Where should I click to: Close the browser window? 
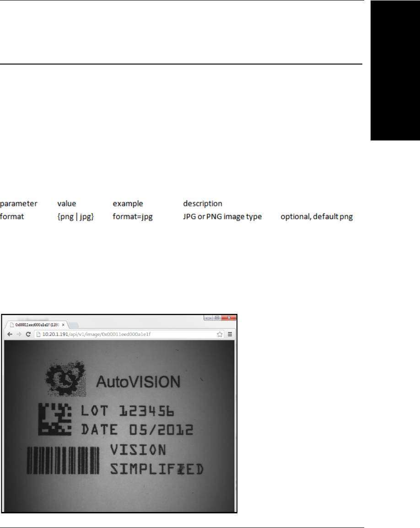[229, 318]
